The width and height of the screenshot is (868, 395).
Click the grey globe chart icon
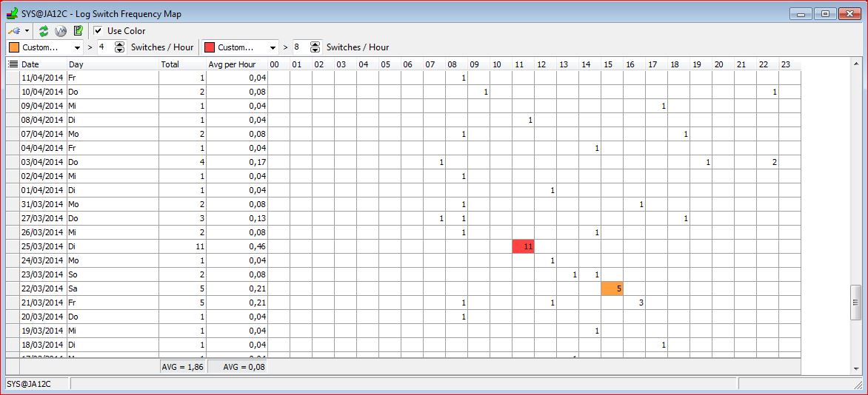click(60, 31)
